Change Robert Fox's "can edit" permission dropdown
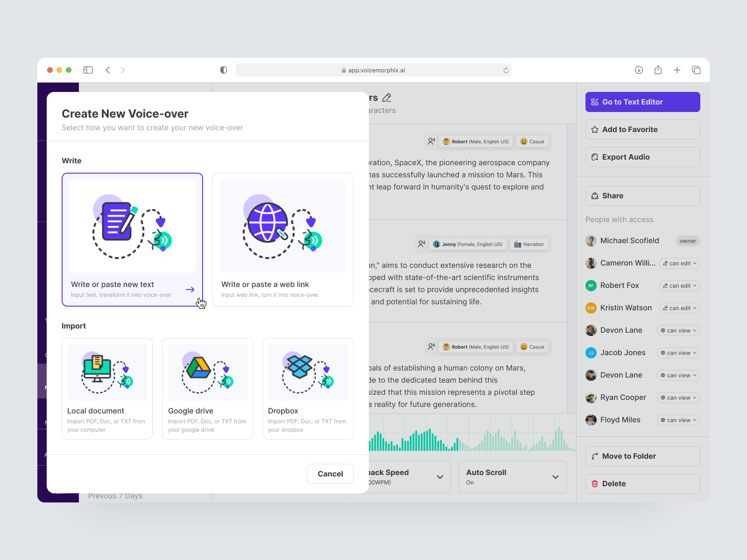Screen dimensions: 747x560 [679, 285]
